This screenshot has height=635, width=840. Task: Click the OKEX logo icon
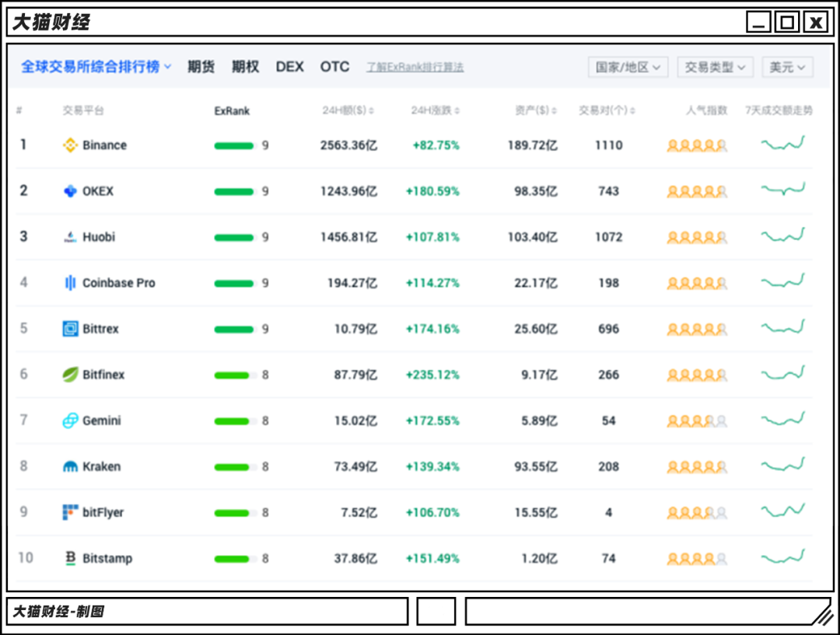[70, 191]
